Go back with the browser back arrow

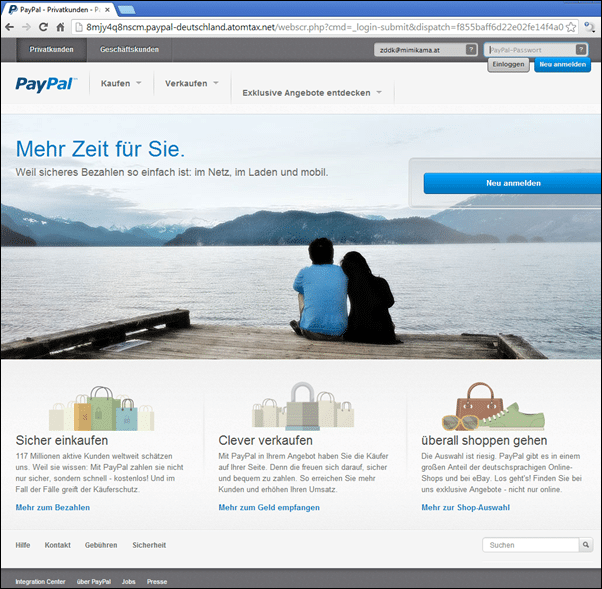coord(10,27)
